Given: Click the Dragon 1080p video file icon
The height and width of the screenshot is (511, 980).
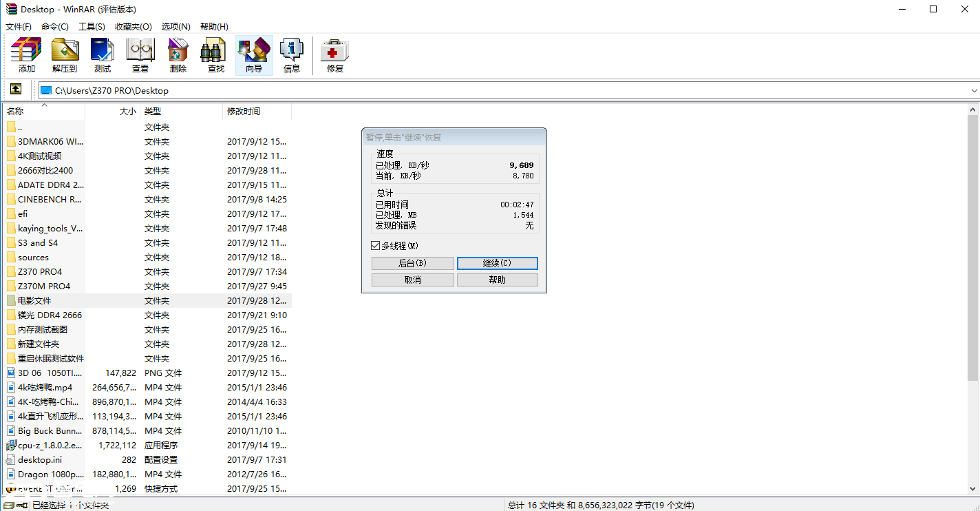Looking at the screenshot, I should [11, 474].
